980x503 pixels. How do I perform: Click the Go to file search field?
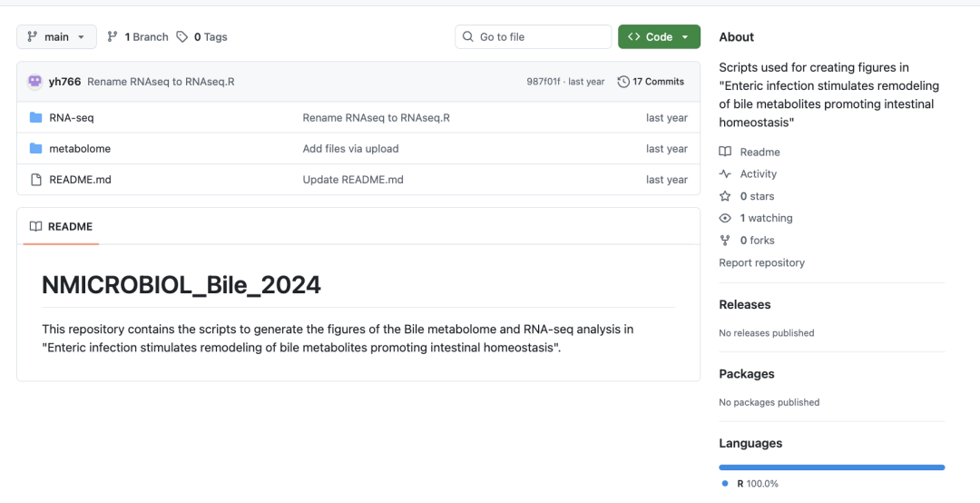[534, 37]
